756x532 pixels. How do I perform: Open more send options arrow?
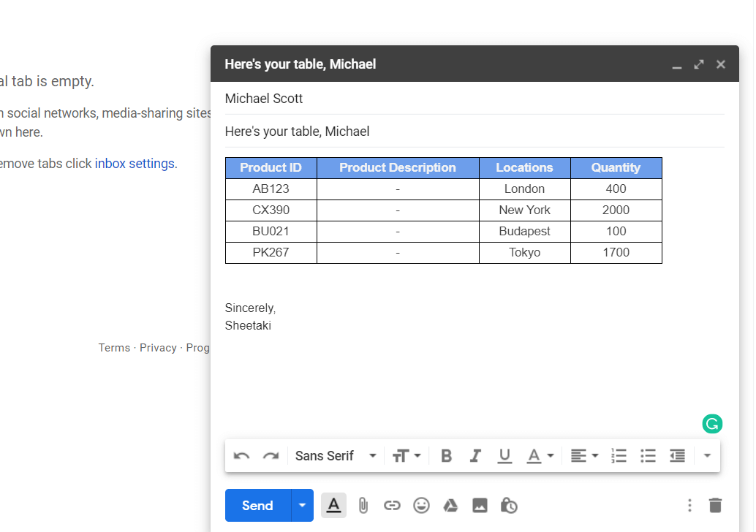302,505
